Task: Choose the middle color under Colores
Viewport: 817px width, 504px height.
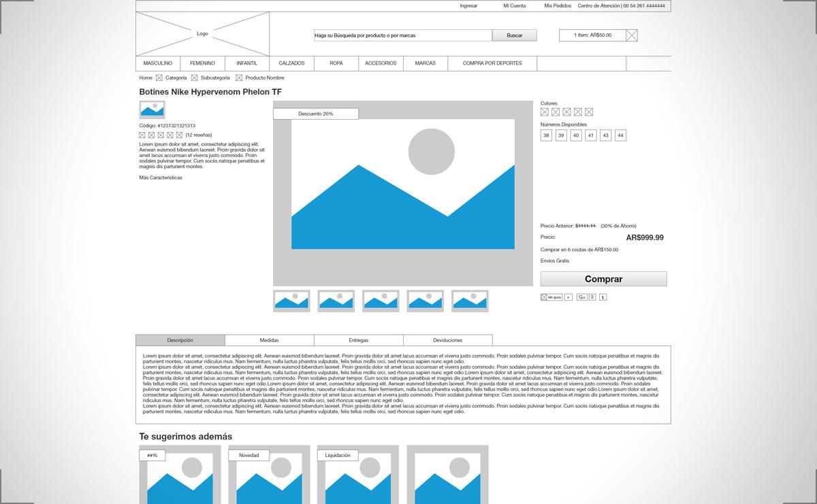Action: [x=566, y=112]
